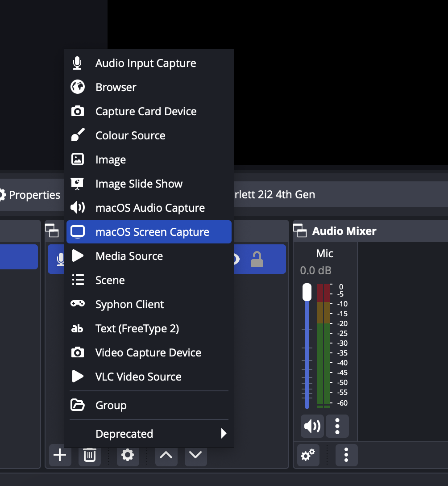Viewport: 448px width, 486px height.
Task: Select Audio Input Capture microphone icon
Action: tap(77, 63)
